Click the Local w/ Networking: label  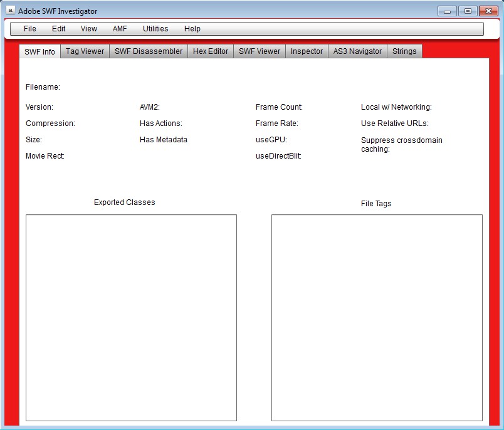tap(396, 107)
